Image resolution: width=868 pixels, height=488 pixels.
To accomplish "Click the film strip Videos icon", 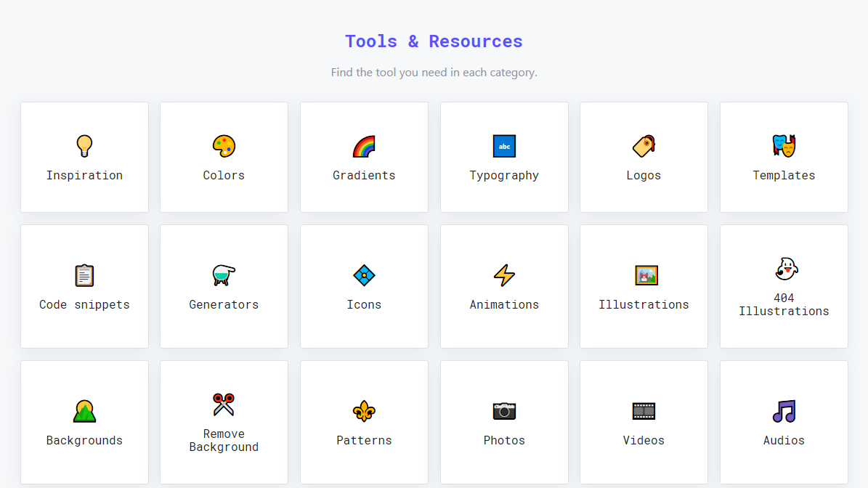I will tap(644, 411).
